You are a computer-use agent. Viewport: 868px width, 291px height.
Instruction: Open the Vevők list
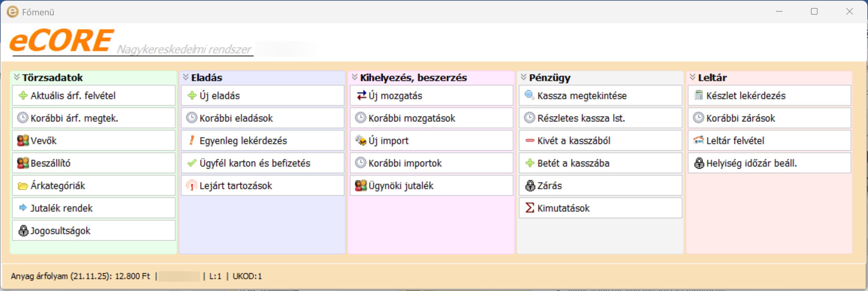coord(94,141)
